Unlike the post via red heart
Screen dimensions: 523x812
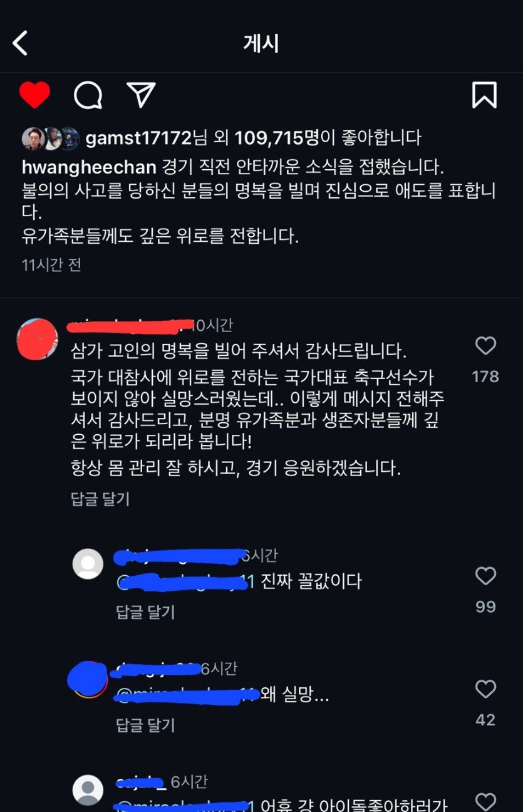34,95
